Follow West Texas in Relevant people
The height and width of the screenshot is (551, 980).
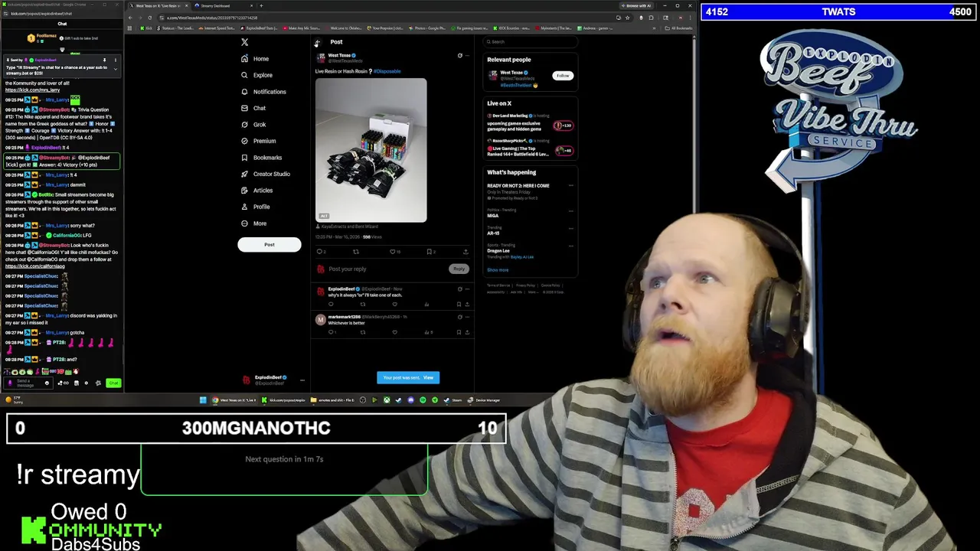click(x=563, y=76)
